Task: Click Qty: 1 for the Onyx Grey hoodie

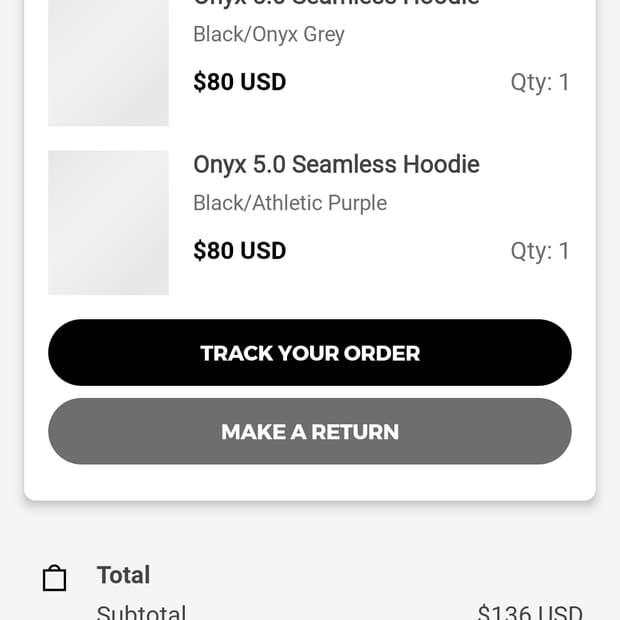Action: 540,82
